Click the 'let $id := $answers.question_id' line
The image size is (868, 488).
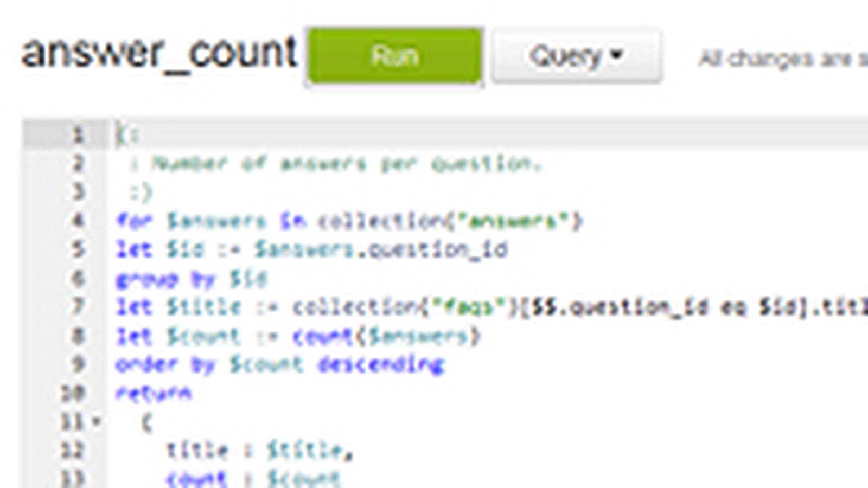pos(312,249)
